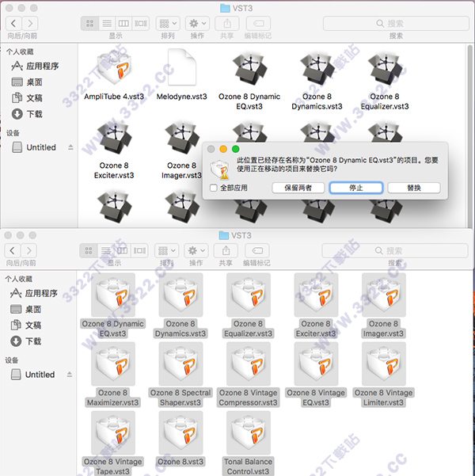Select Ozone 8 Vintage Limiter.vst3 icon
Screen dimensions: 475x476
pos(384,364)
